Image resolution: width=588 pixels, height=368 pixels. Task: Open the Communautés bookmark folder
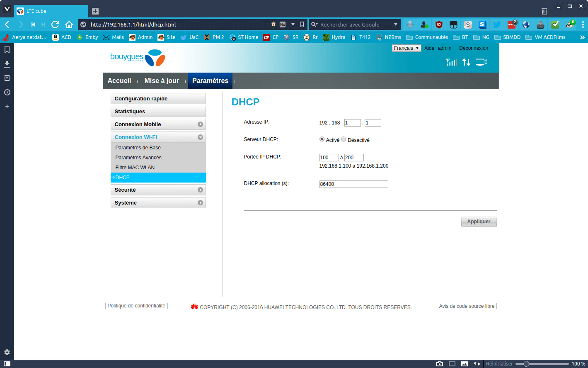(427, 37)
